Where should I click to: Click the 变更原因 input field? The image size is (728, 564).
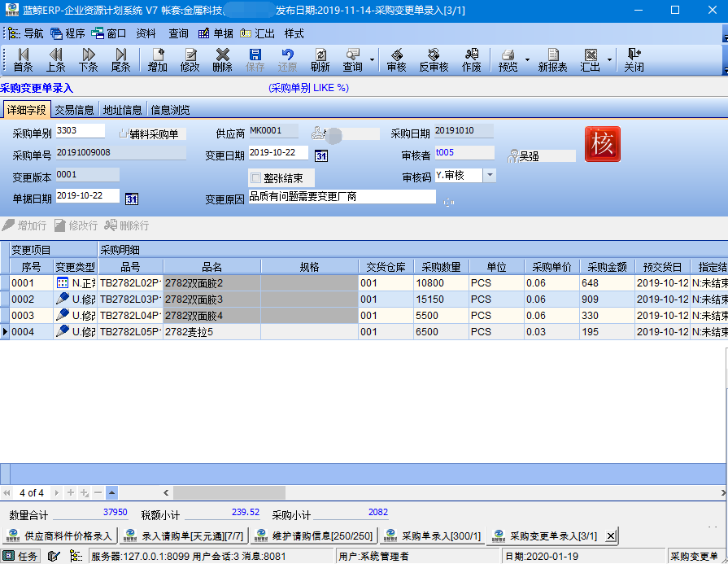(x=342, y=196)
